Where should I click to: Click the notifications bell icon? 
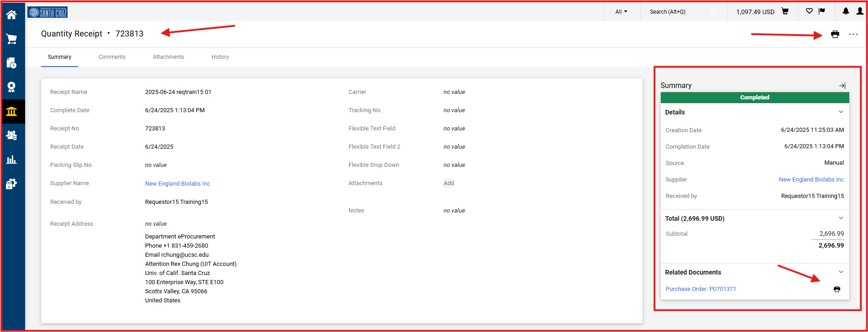[x=846, y=11]
